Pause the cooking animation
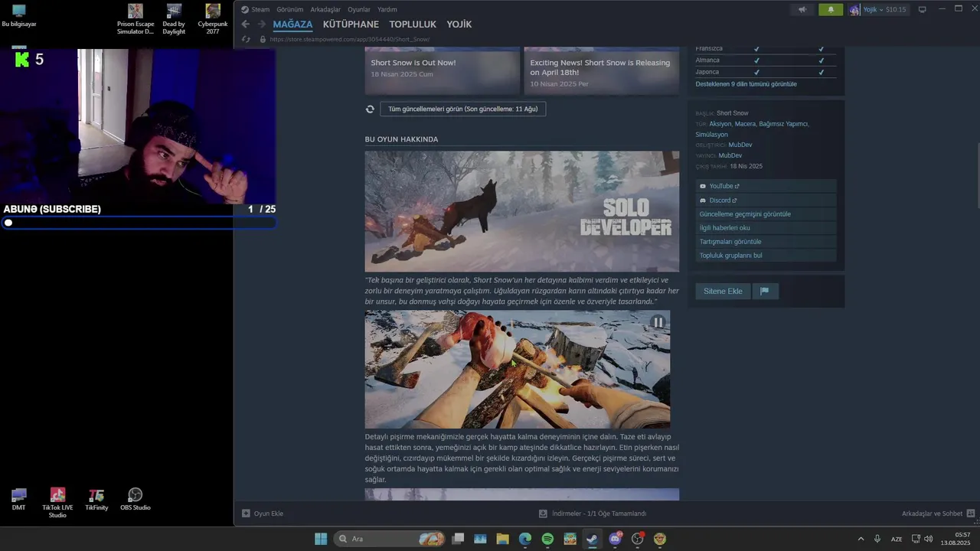The width and height of the screenshot is (980, 551). click(x=658, y=322)
